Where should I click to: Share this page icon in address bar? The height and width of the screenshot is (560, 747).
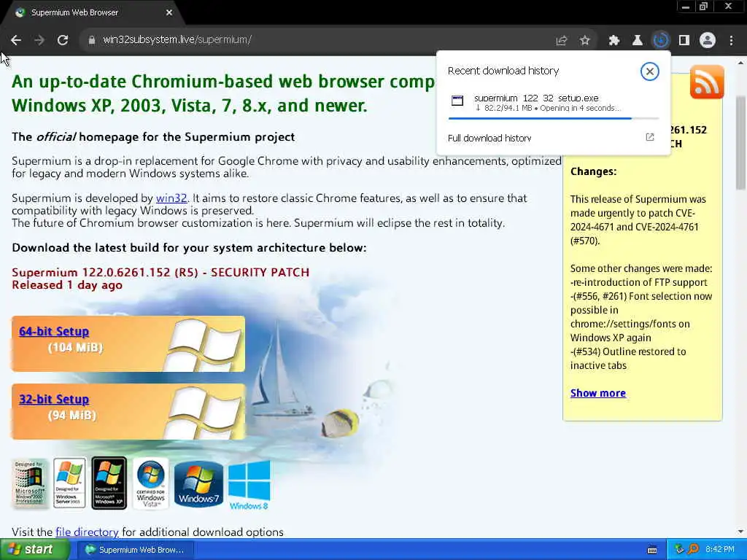561,41
